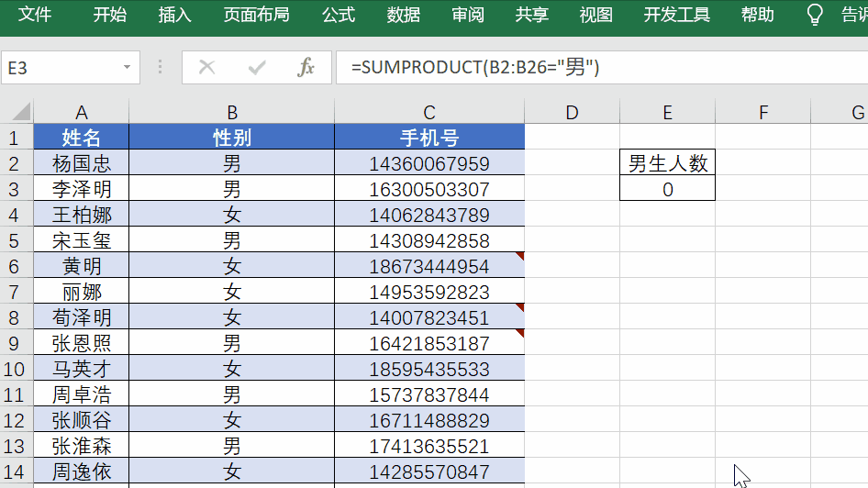Click the Cancel (X) formula button
Viewport: 868px width, 488px height.
207,68
